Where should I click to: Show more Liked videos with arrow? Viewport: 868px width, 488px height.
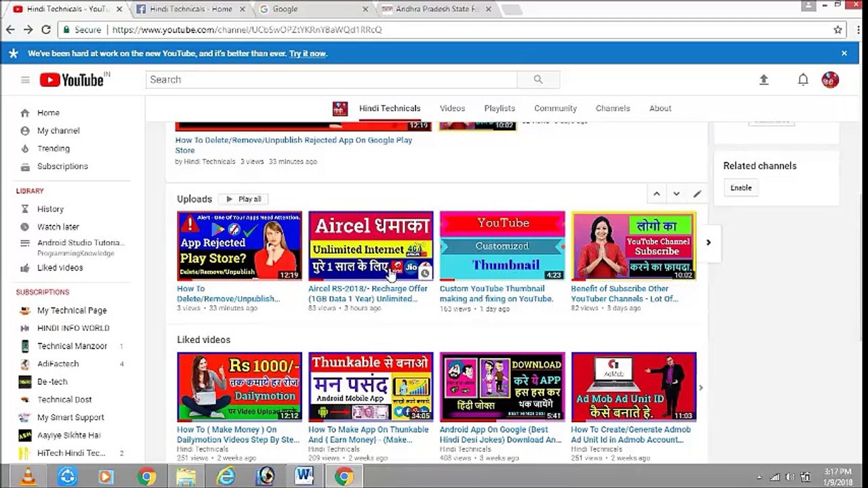pyautogui.click(x=701, y=388)
